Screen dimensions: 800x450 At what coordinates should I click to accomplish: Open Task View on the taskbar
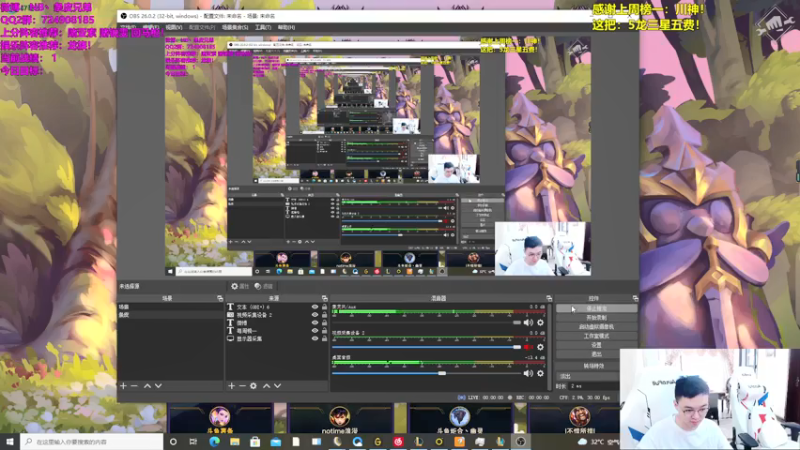click(x=193, y=442)
